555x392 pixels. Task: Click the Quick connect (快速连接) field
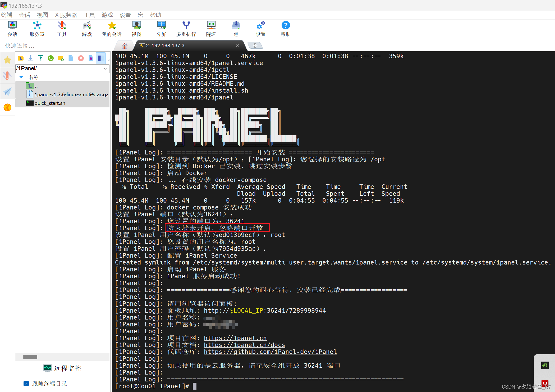pyautogui.click(x=55, y=46)
